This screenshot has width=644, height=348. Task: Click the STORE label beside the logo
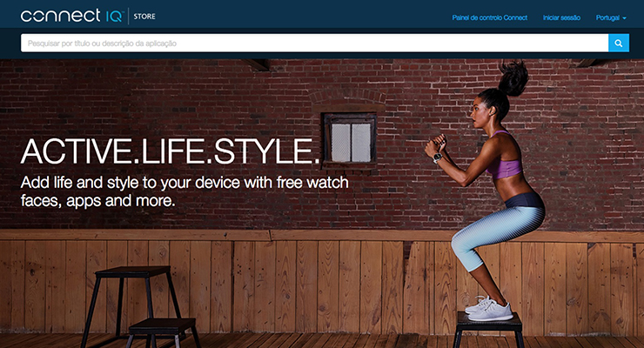tap(144, 17)
